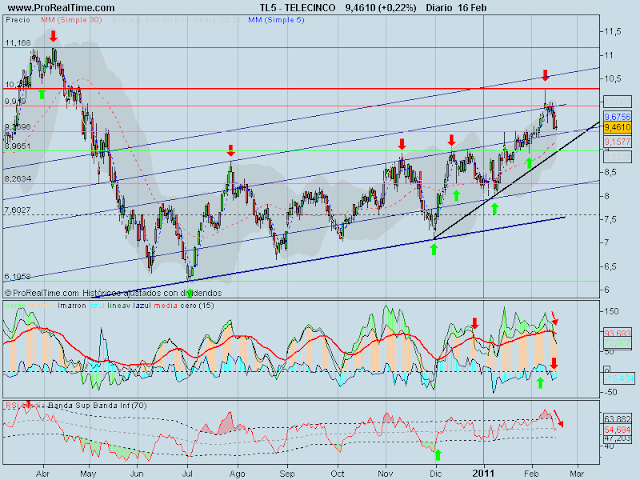Click the ProRealTime copyright notice text
The height and width of the screenshot is (480, 640).
[x=113, y=293]
